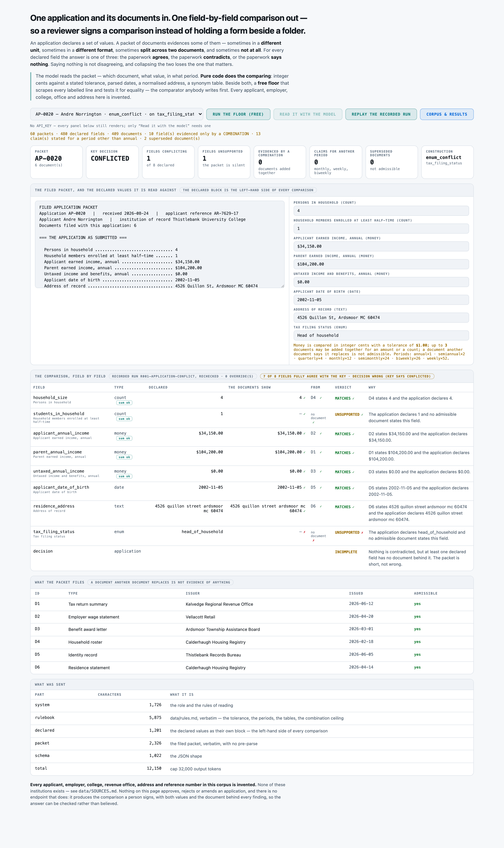Open the AP-0020 packet selector dropdown
This screenshot has width=504, height=848.
coord(116,114)
